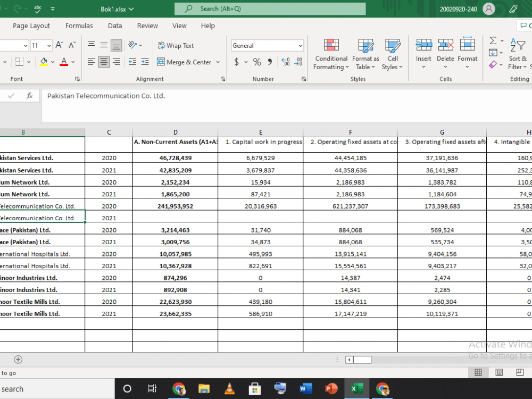
Task: Add a new sheet with plus button
Action: (x=18, y=359)
